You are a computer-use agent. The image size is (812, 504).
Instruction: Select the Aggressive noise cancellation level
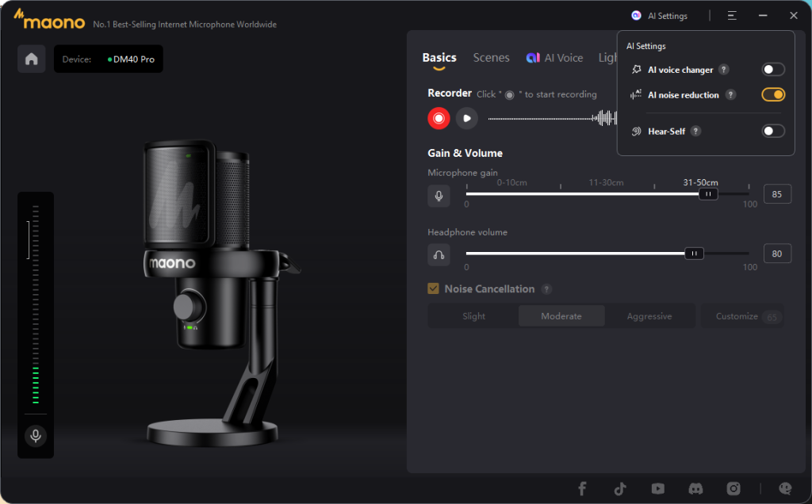(x=649, y=316)
